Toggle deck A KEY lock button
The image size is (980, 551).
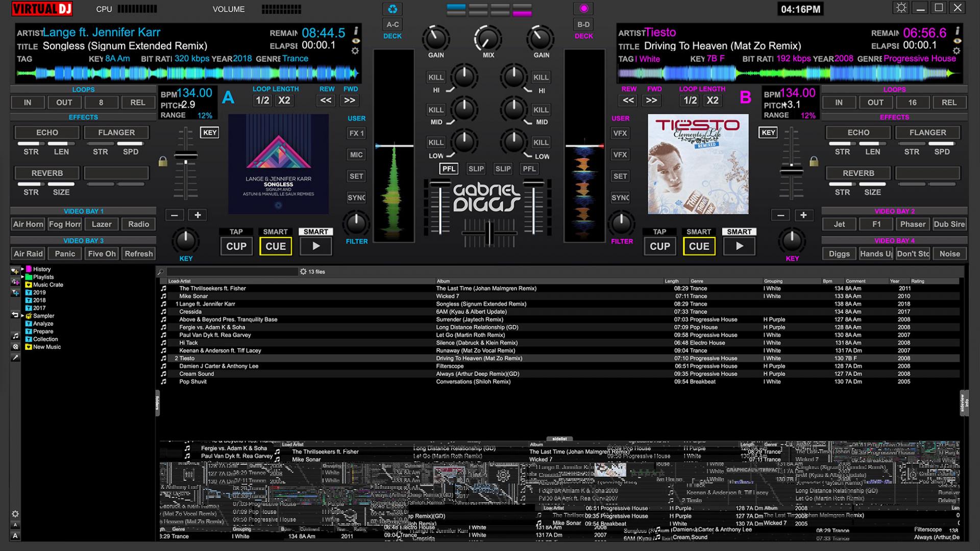coord(210,133)
